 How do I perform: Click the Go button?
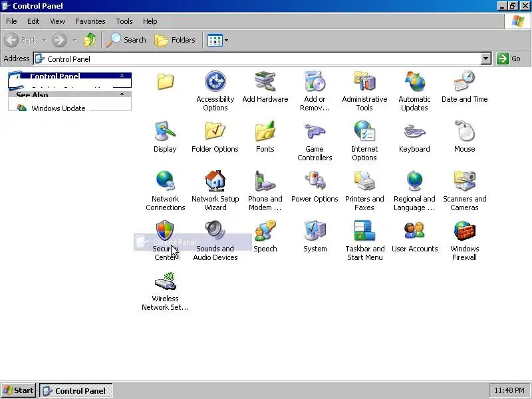(x=509, y=59)
